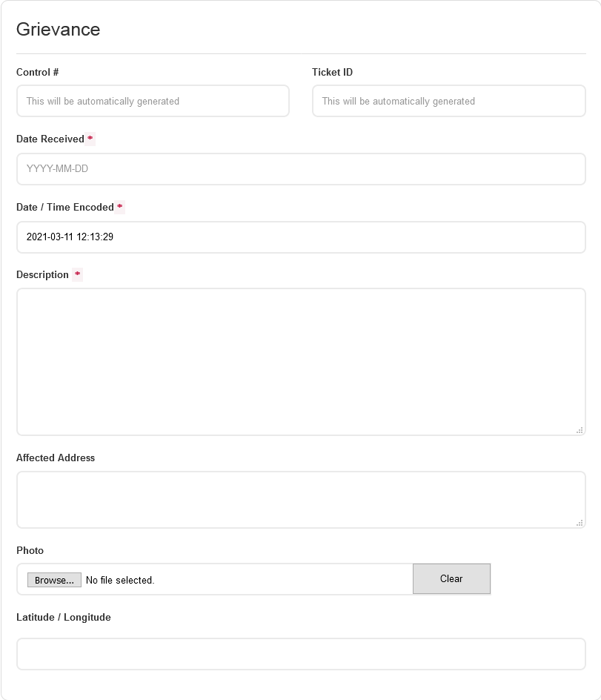Image resolution: width=601 pixels, height=700 pixels.
Task: Click the Affected Address resize grip
Action: (579, 522)
